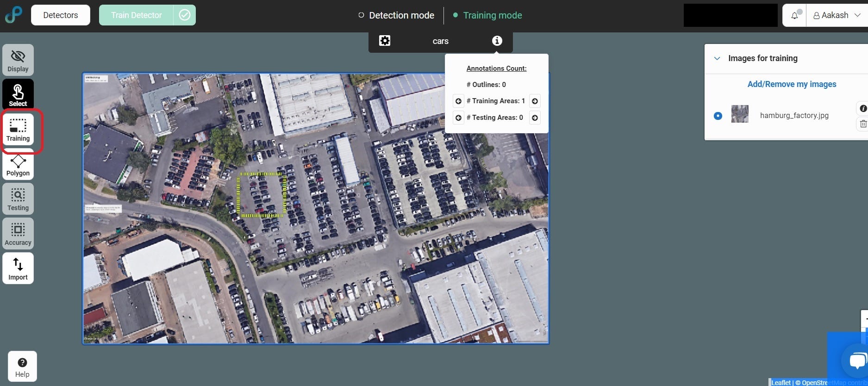Open Add/Remove my images link
This screenshot has width=868, height=386.
pos(792,84)
